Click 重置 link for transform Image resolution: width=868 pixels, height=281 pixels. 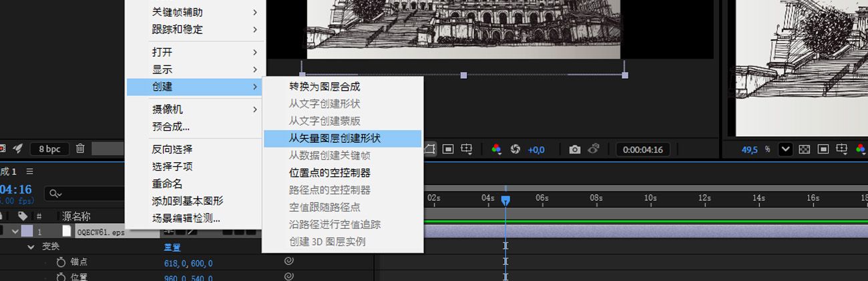coord(172,247)
